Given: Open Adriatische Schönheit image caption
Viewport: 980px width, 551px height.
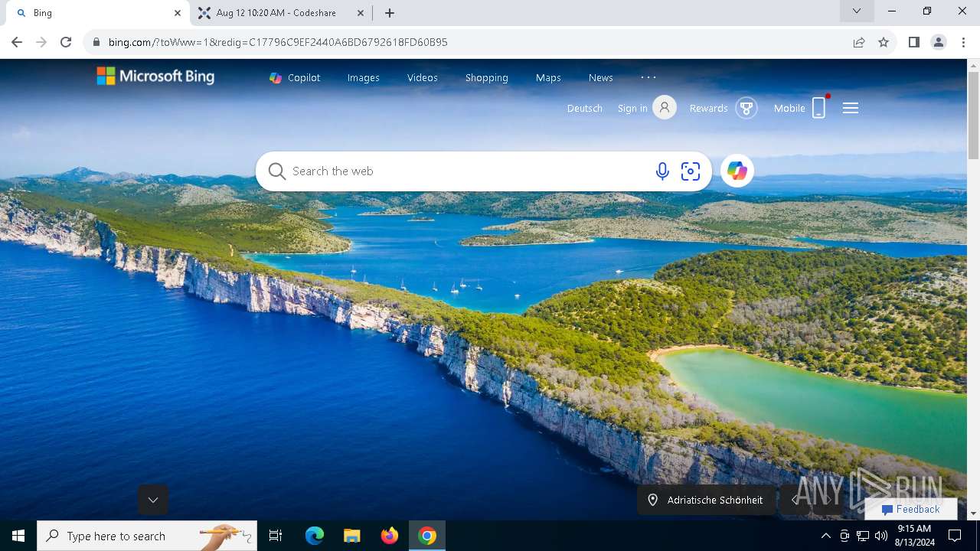Looking at the screenshot, I should [705, 500].
